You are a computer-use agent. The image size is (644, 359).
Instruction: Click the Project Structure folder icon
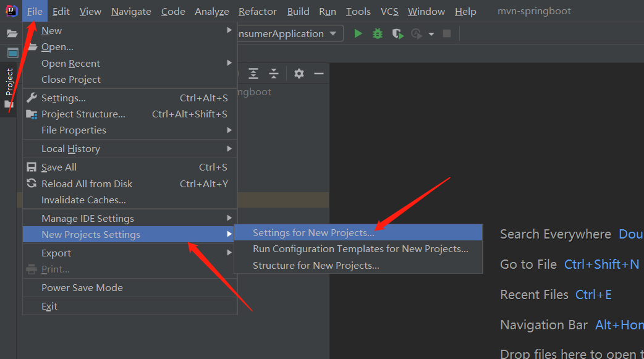tap(32, 114)
